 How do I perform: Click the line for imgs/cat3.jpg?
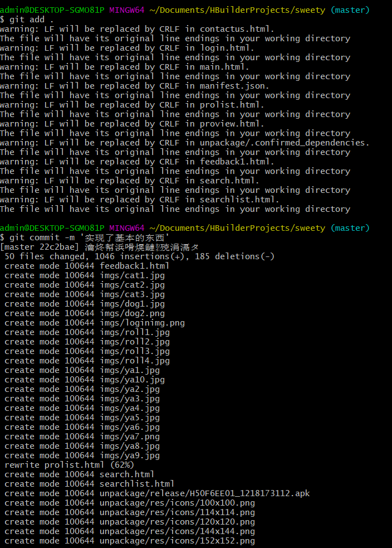(x=85, y=294)
